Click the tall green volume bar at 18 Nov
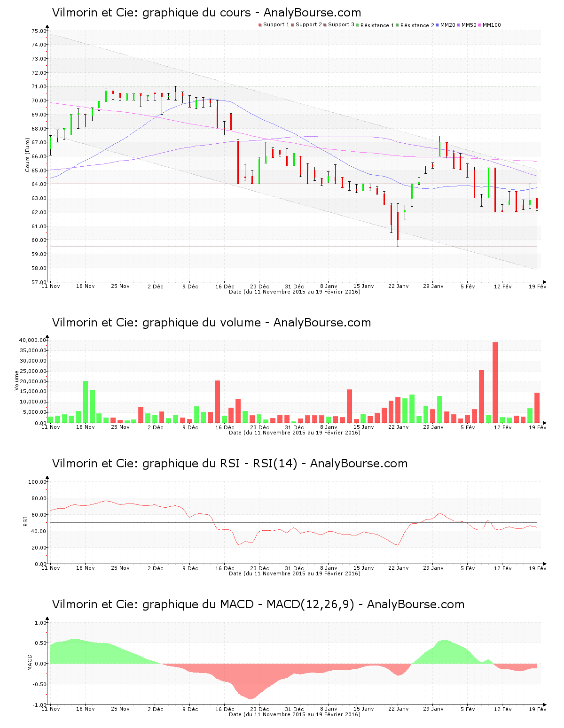 (85, 402)
